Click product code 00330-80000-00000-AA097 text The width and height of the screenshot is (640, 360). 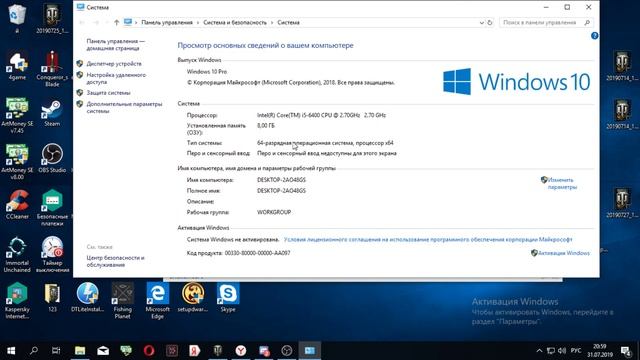click(258, 253)
